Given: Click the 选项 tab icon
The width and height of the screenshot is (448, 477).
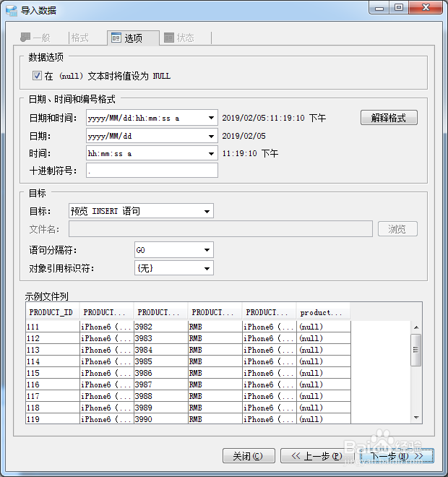Looking at the screenshot, I should click(116, 38).
